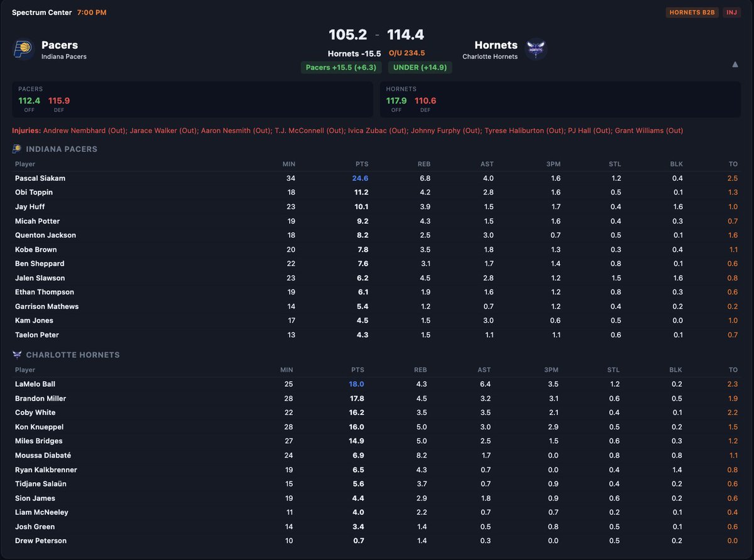Click the O/U 234.5 total line
The width and height of the screenshot is (754, 560).
pos(407,54)
